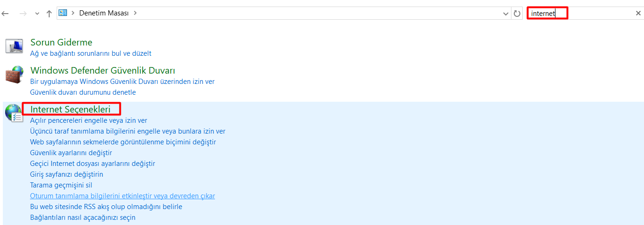Open the address bar history dropdown
Image resolution: width=644 pixels, height=225 pixels.
(x=505, y=14)
